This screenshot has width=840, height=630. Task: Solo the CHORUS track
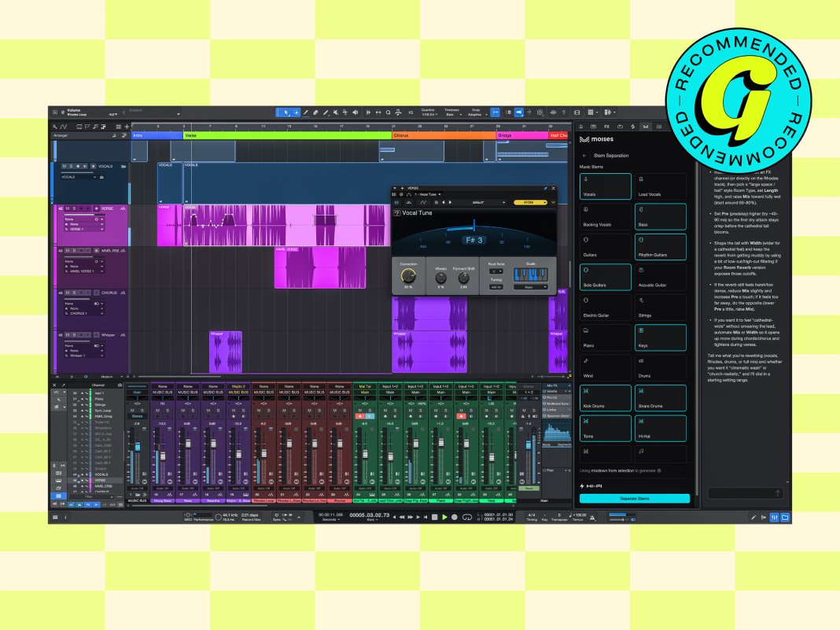point(74,293)
